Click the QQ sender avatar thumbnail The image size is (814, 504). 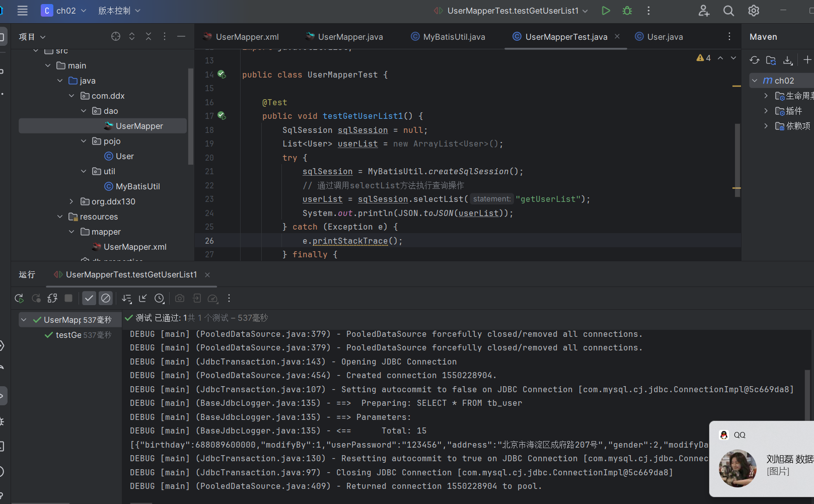pos(737,469)
